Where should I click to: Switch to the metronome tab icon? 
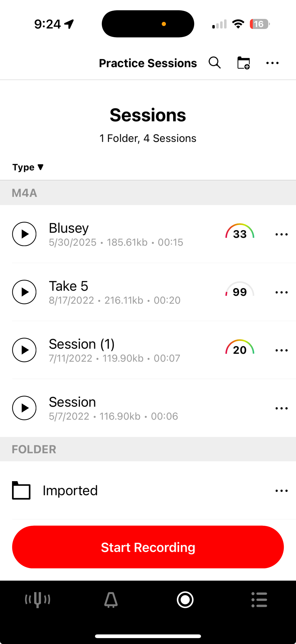tap(111, 600)
